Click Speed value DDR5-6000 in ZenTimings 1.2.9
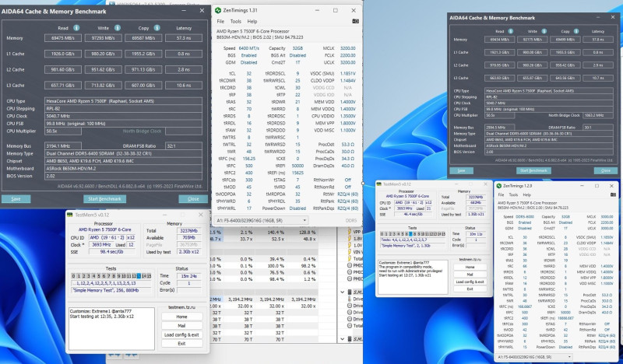The width and height of the screenshot is (623, 364). pyautogui.click(x=524, y=217)
